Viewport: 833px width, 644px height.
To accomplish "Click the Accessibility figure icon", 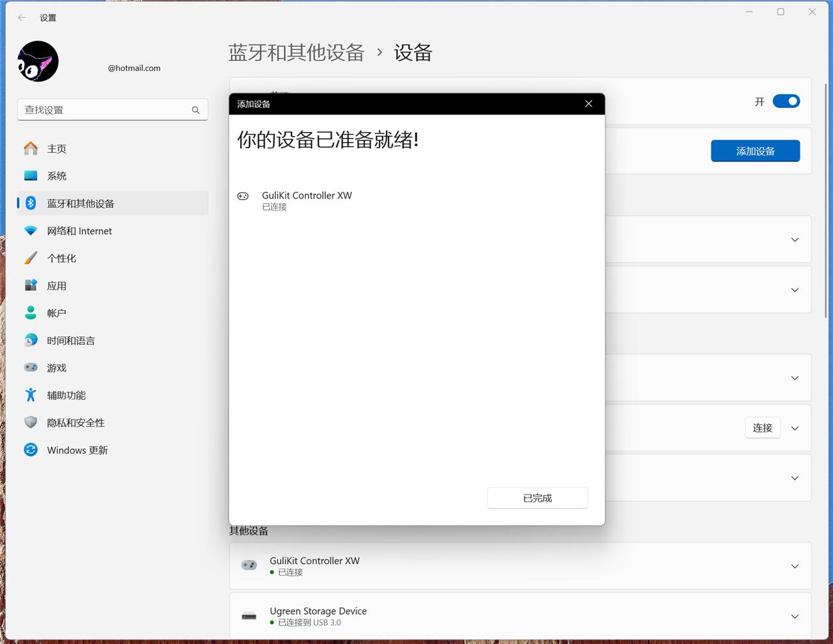I will (31, 395).
